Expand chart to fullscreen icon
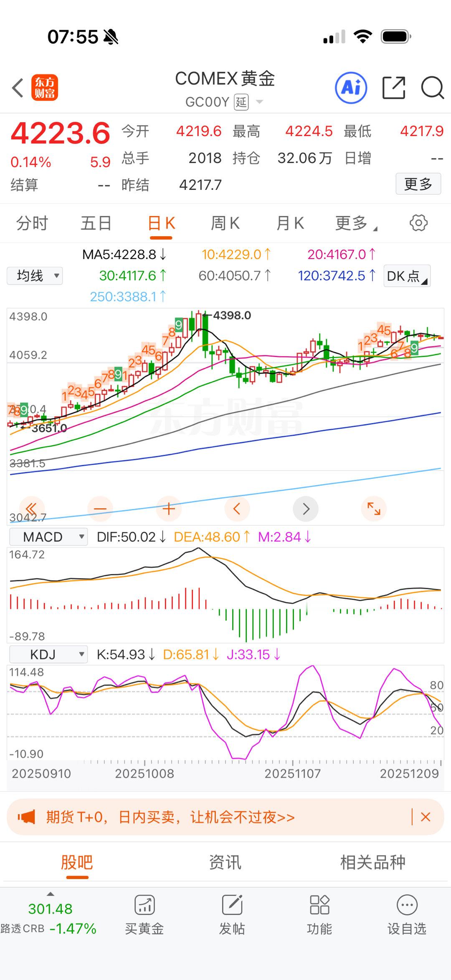This screenshot has width=451, height=980. pyautogui.click(x=374, y=509)
